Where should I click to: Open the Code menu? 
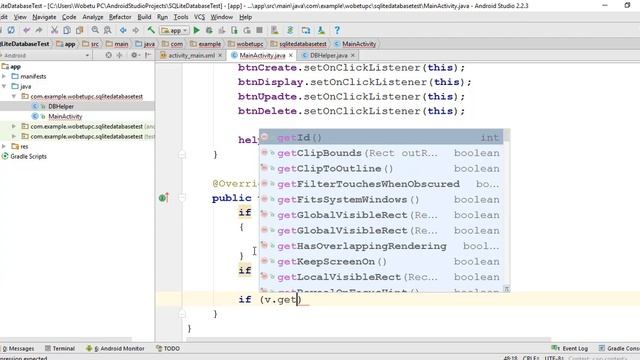(x=69, y=17)
